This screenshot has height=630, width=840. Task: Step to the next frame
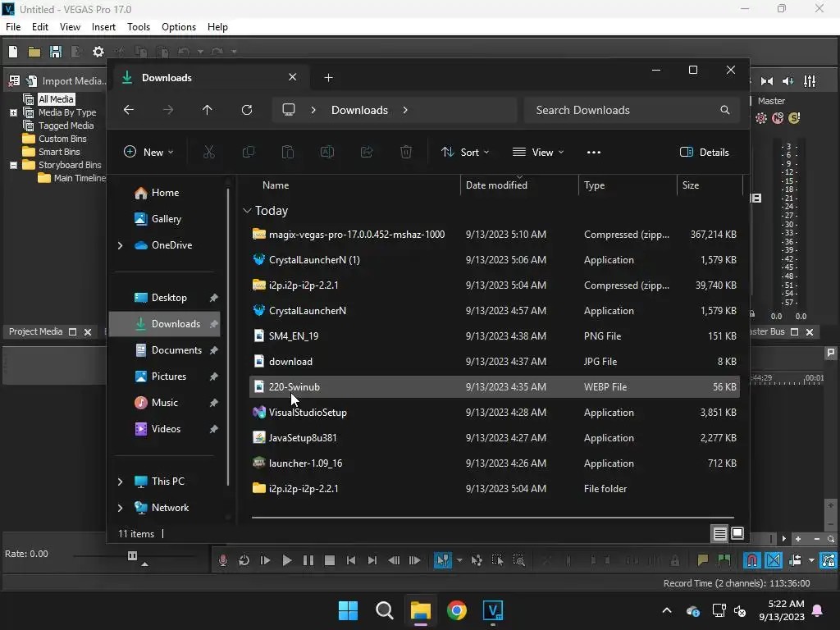[x=414, y=560]
